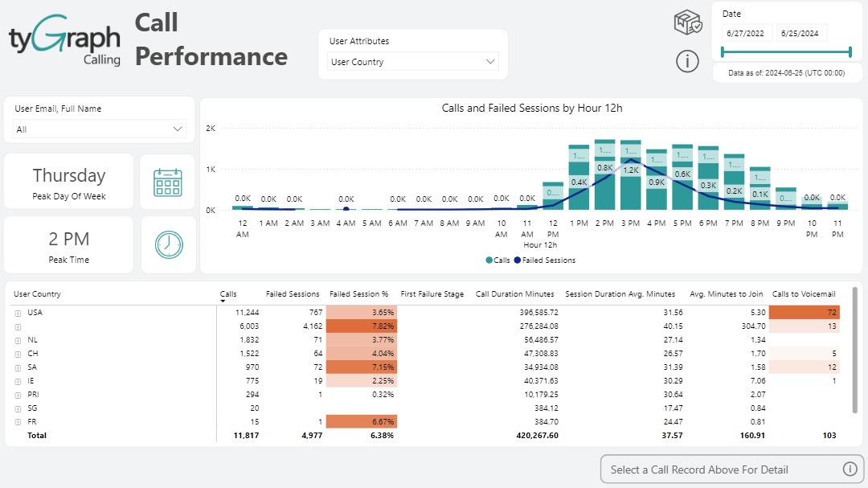
Task: Open the package verification icon near the date filter
Action: click(x=688, y=23)
